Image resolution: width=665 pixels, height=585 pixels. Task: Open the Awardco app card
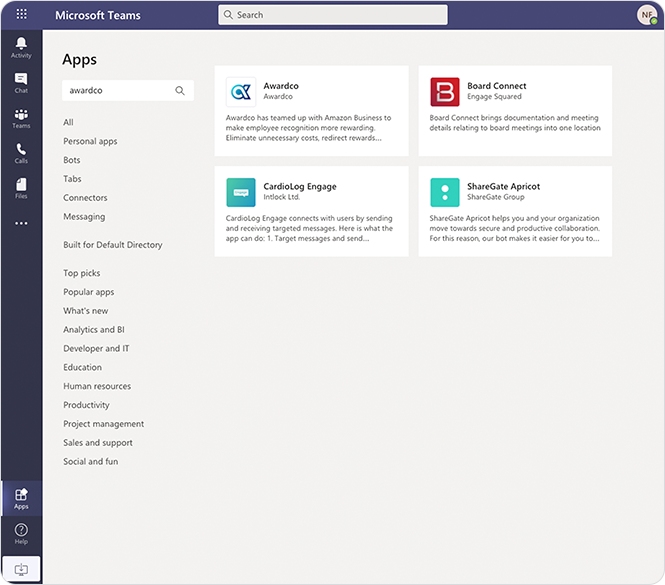pyautogui.click(x=311, y=111)
